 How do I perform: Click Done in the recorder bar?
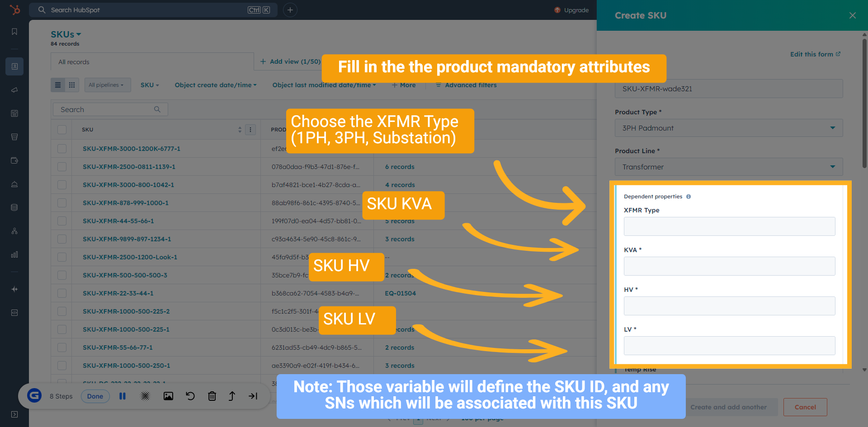pyautogui.click(x=95, y=396)
